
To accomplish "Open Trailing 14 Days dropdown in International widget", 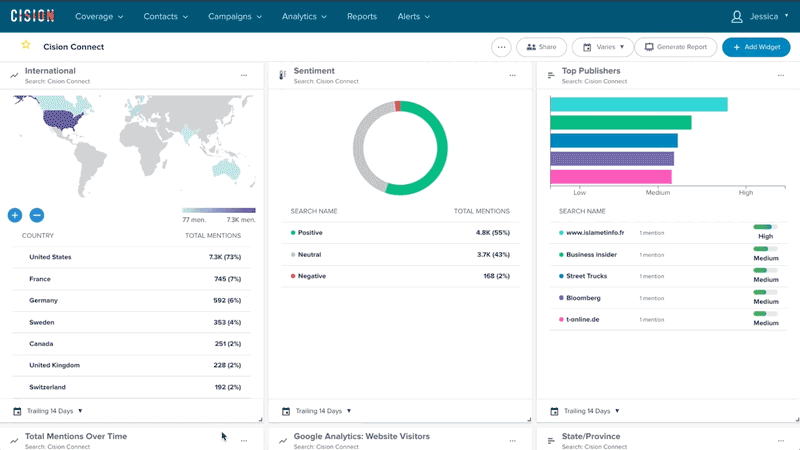I will (48, 411).
